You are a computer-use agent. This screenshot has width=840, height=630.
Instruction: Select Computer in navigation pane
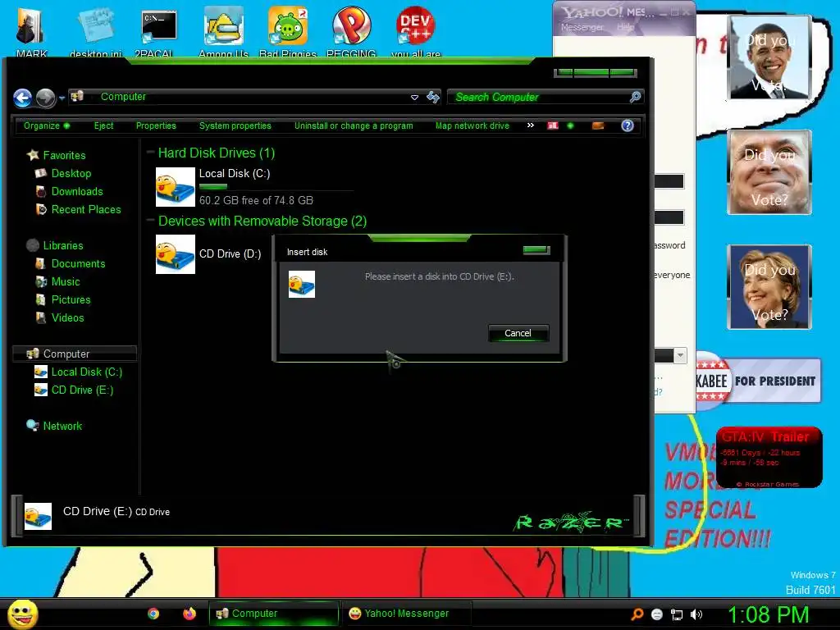75,354
